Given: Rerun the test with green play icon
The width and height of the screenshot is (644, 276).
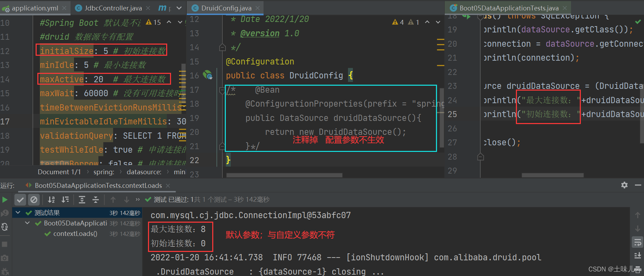Looking at the screenshot, I should [x=5, y=200].
